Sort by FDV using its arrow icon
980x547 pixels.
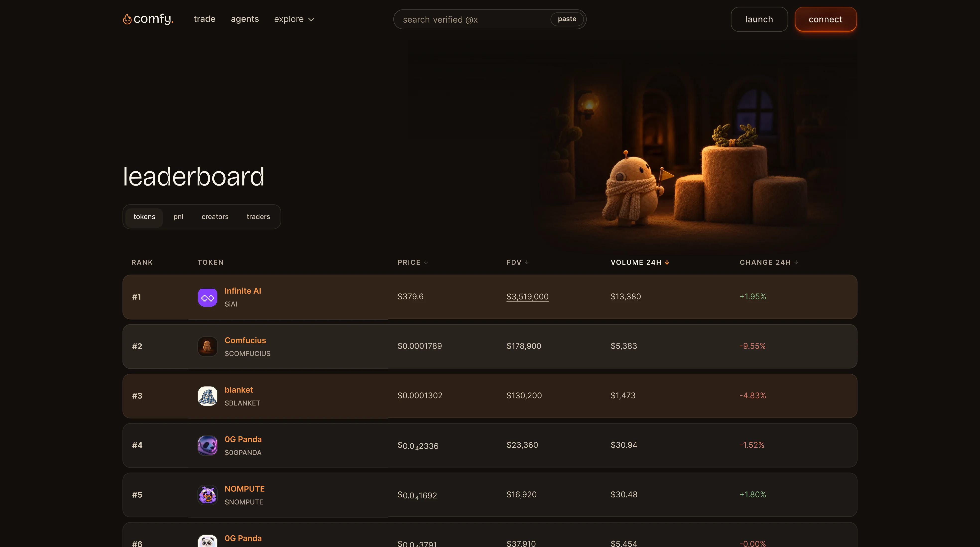527,262
